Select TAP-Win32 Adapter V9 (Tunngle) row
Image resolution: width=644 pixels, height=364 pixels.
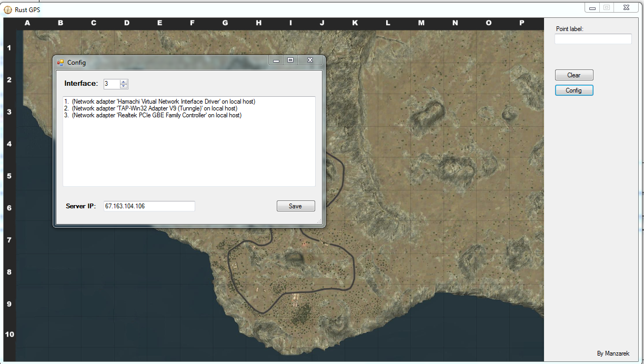150,108
